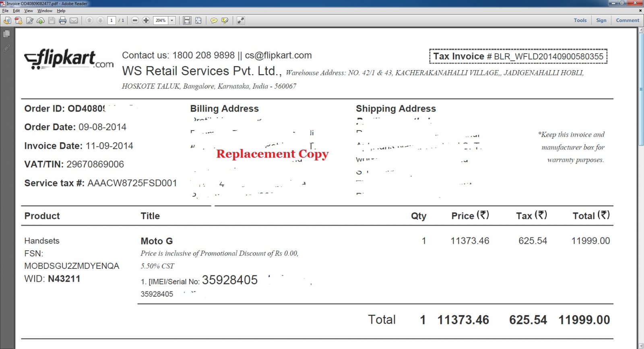
Task: Click the 5.50% CST text
Action: tap(157, 266)
